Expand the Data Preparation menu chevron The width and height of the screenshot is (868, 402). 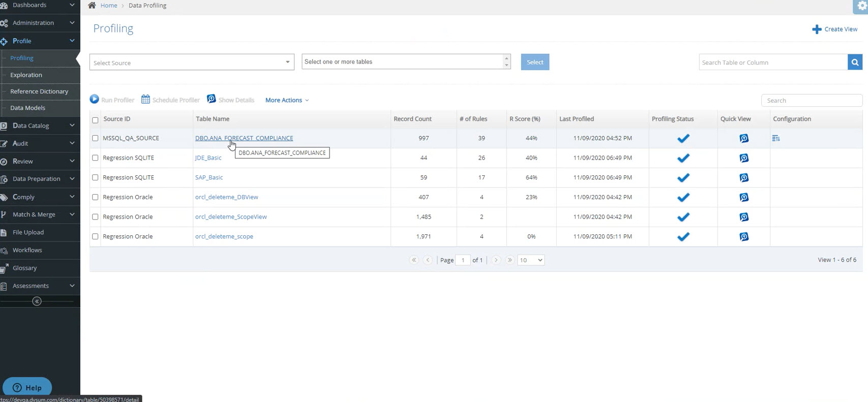[x=72, y=179]
